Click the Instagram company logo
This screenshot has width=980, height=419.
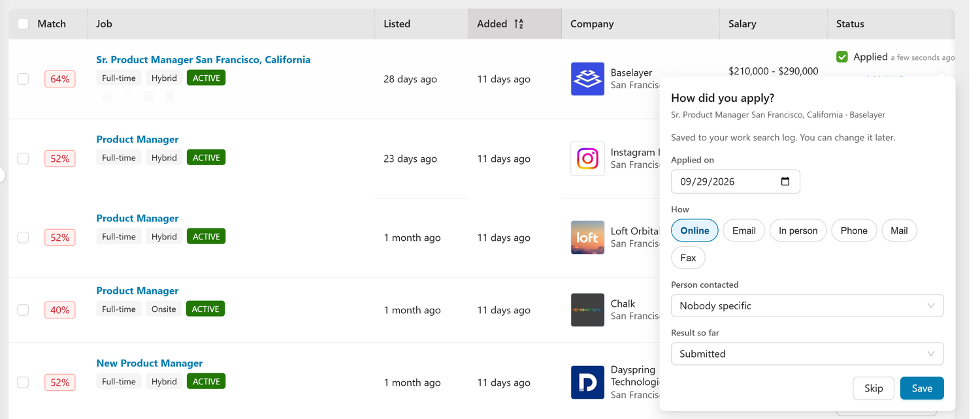tap(587, 159)
